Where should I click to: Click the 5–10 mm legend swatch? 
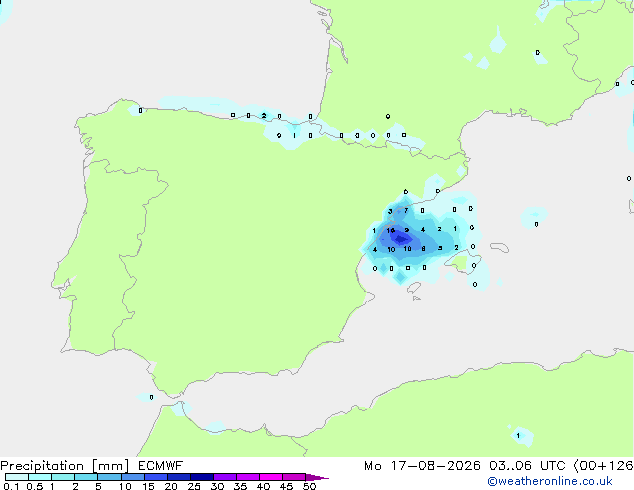pyautogui.click(x=109, y=477)
